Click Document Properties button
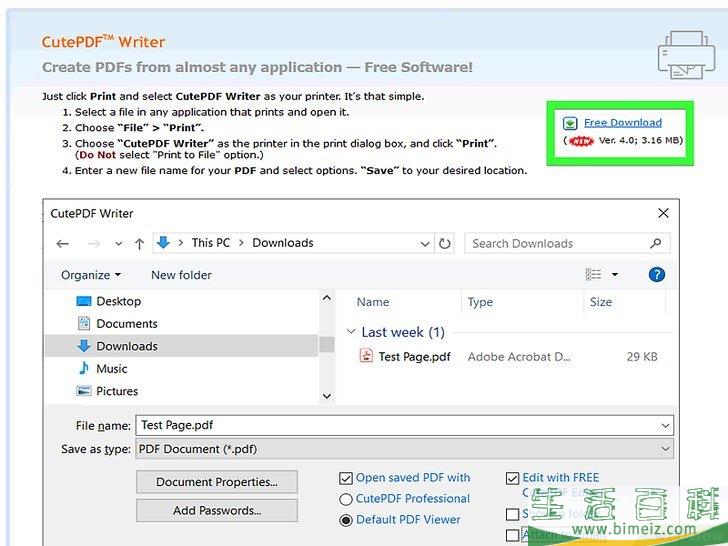The height and width of the screenshot is (546, 728). pos(217,482)
